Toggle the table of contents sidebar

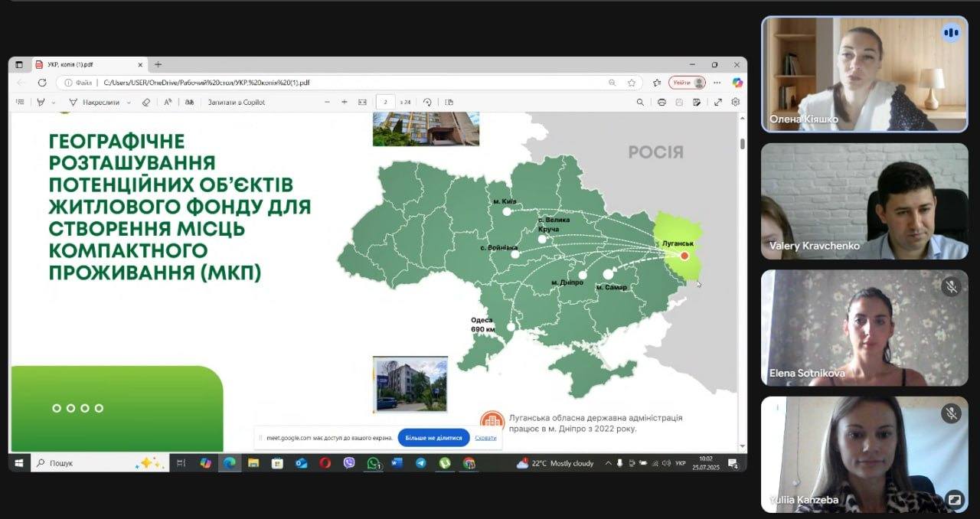pos(20,102)
